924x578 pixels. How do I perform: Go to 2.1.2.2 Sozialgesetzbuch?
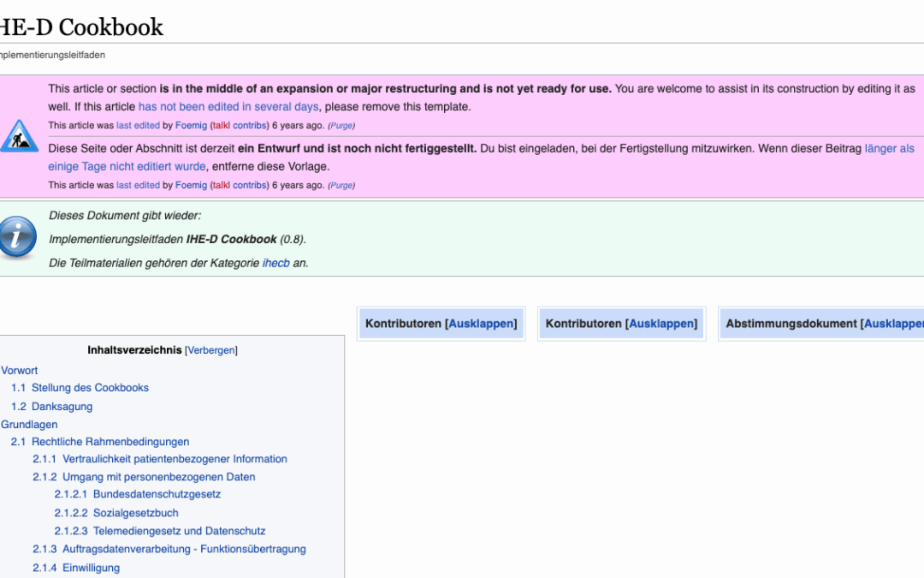point(116,513)
